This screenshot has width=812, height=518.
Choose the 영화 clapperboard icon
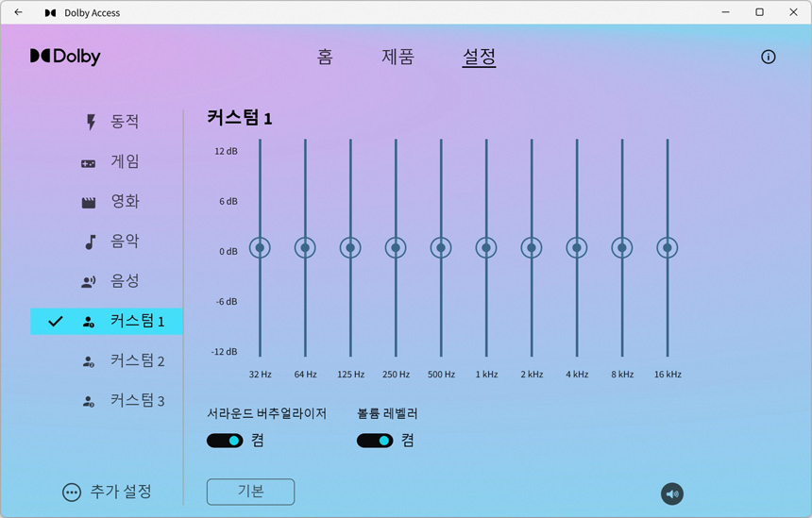pos(89,203)
